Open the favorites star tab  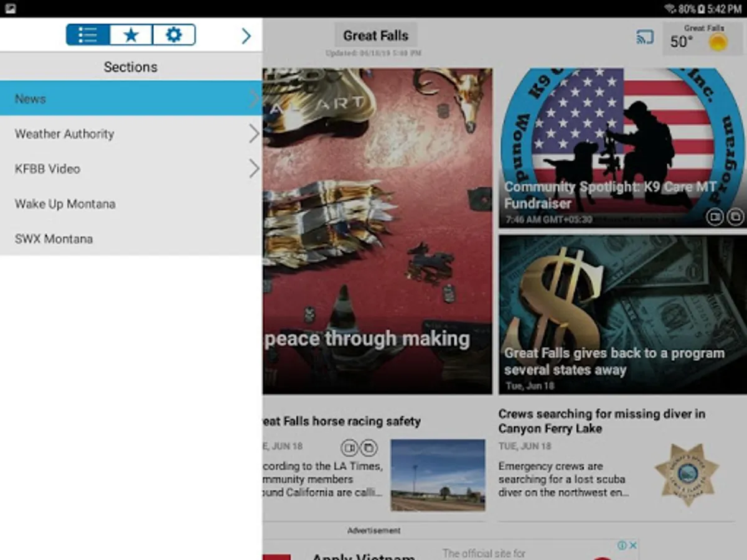(x=131, y=35)
